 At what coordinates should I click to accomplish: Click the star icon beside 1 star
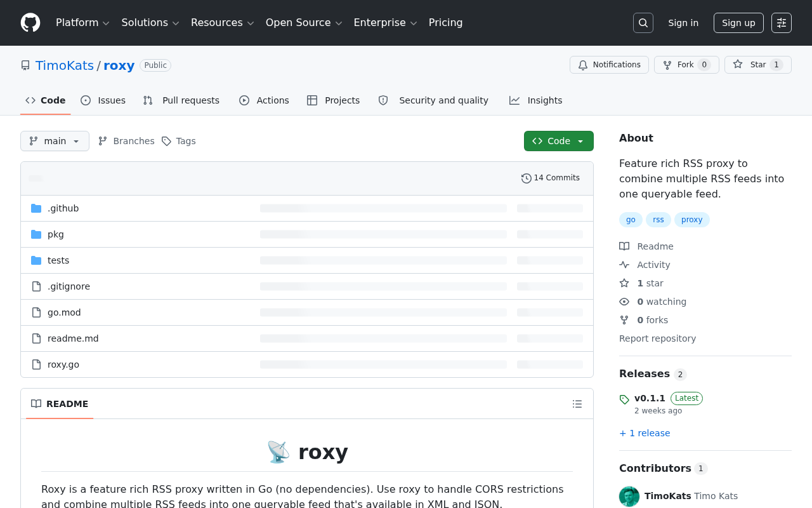click(x=624, y=283)
